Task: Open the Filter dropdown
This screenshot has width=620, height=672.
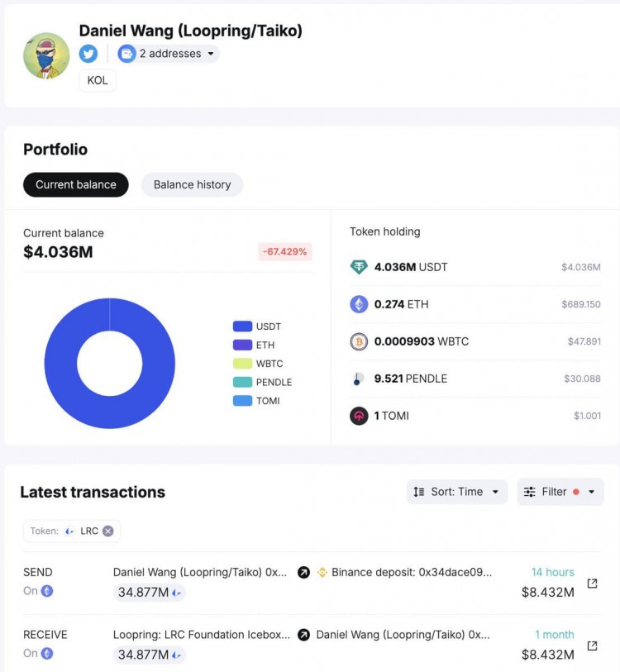Action: [560, 492]
